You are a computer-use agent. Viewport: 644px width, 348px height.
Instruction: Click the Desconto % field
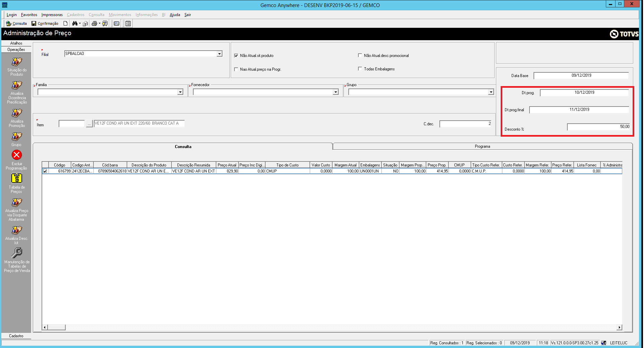598,127
